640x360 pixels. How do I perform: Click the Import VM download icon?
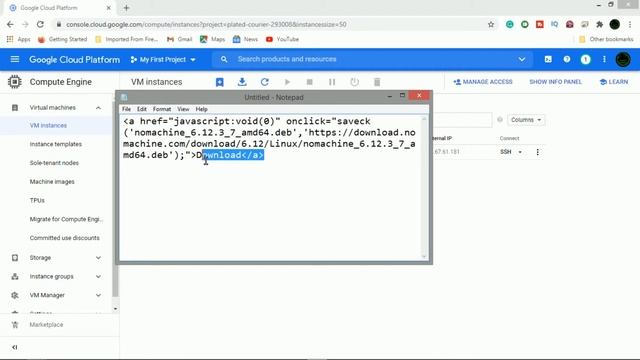242,82
